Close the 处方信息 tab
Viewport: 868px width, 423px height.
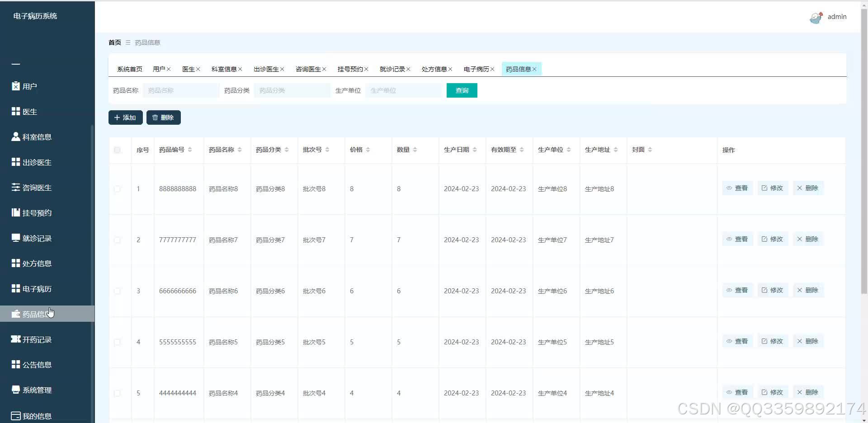tap(450, 69)
